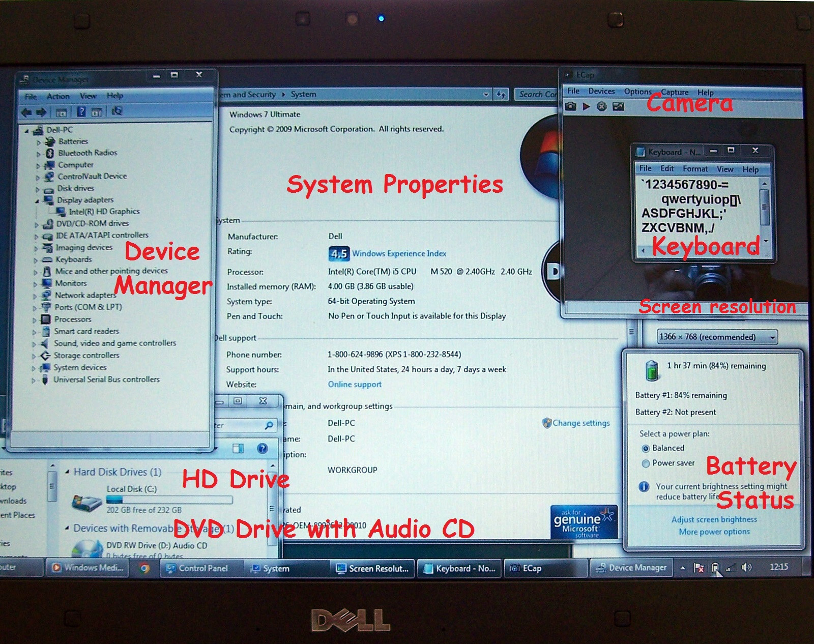Click the Windows Experience Index 4.5 rating badge

(339, 253)
